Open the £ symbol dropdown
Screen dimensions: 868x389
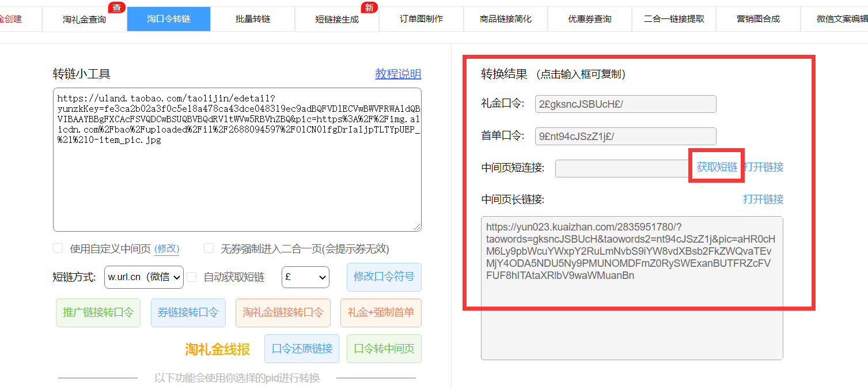coord(305,277)
